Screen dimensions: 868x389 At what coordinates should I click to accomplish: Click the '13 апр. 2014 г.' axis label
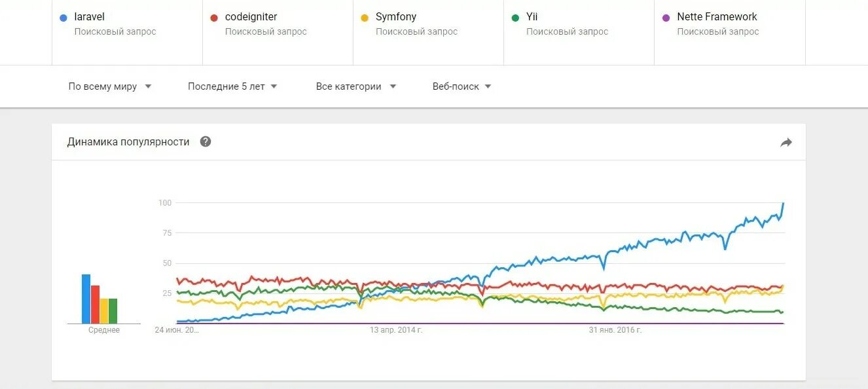coord(396,330)
